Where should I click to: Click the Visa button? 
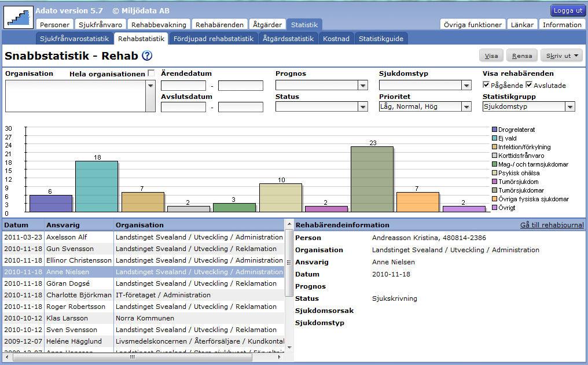491,56
